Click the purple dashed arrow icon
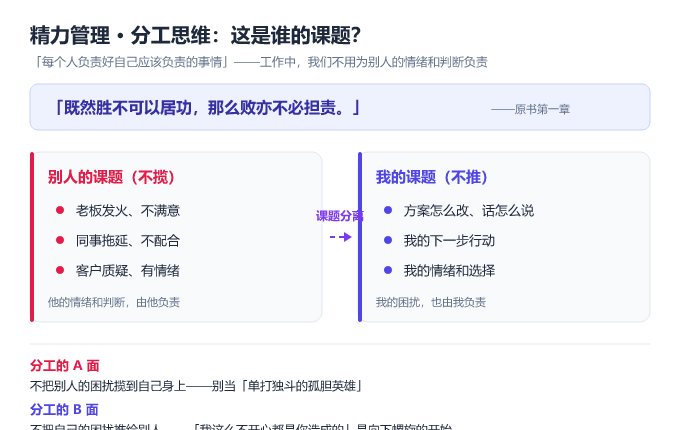The width and height of the screenshot is (680, 430). 340,237
